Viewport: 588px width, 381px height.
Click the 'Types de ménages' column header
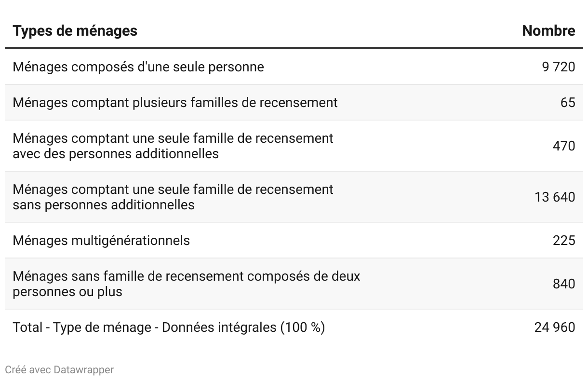tap(75, 31)
